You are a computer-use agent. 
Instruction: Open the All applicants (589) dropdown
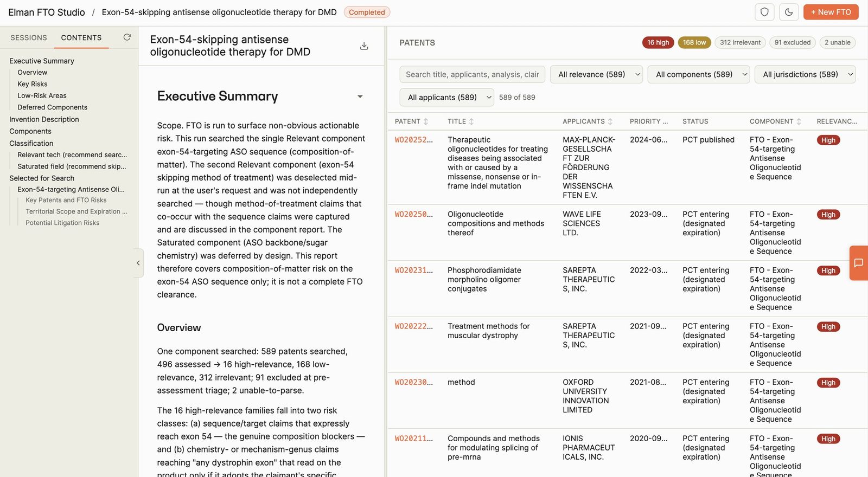point(447,98)
